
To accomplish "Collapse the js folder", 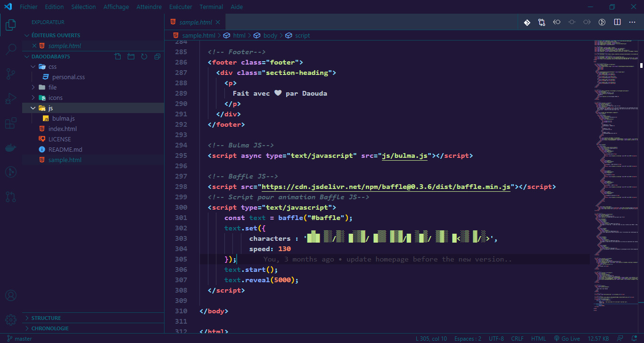I will click(93, 108).
